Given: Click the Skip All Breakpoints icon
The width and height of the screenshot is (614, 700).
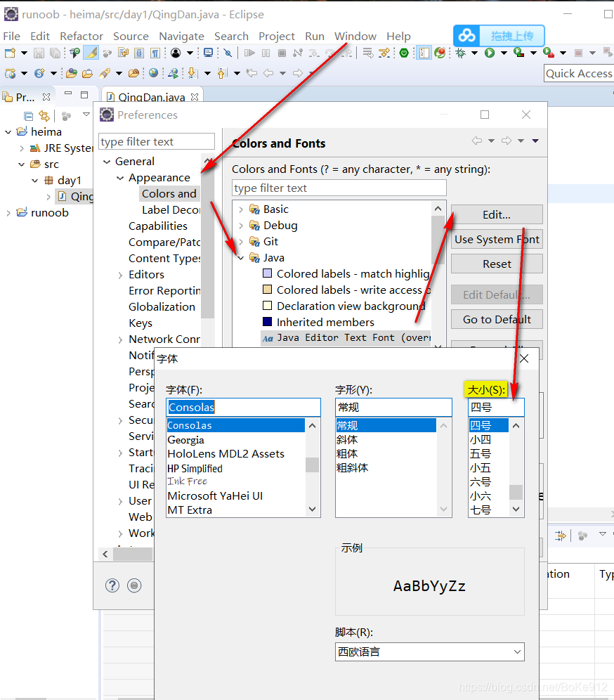Looking at the screenshot, I should point(228,53).
